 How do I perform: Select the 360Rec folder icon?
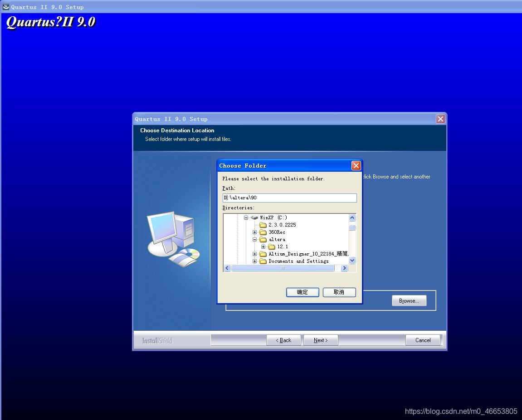263,232
